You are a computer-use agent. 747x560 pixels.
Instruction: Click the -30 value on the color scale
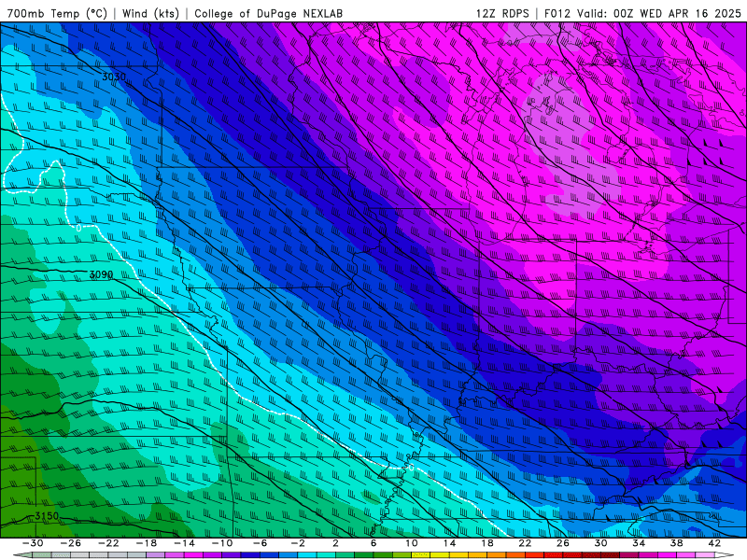tap(33, 543)
